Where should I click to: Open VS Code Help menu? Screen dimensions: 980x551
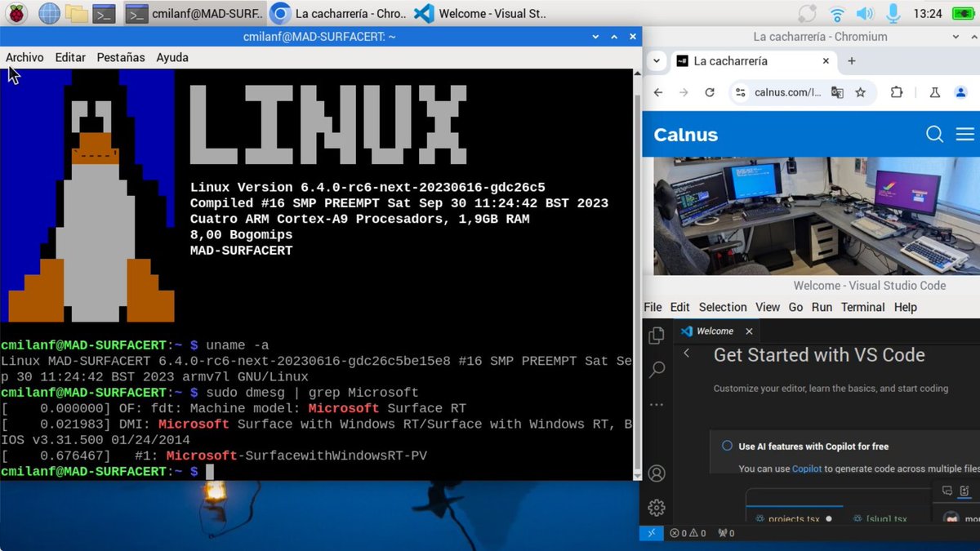tap(906, 307)
